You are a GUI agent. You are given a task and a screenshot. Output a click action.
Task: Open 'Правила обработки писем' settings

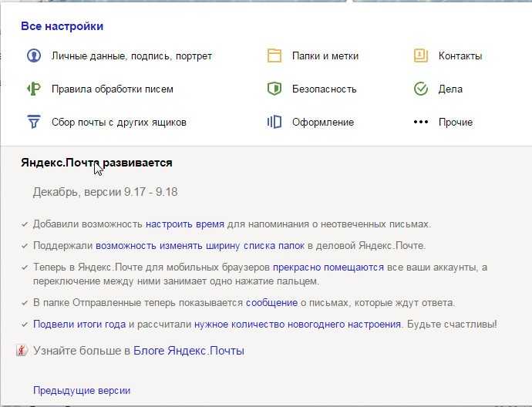pos(113,89)
